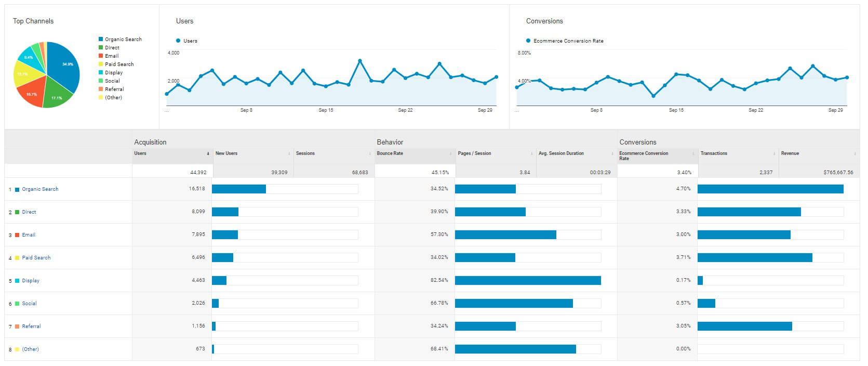Image resolution: width=868 pixels, height=366 pixels.
Task: Click the 57.30% Email bounce rate
Action: 439,234
